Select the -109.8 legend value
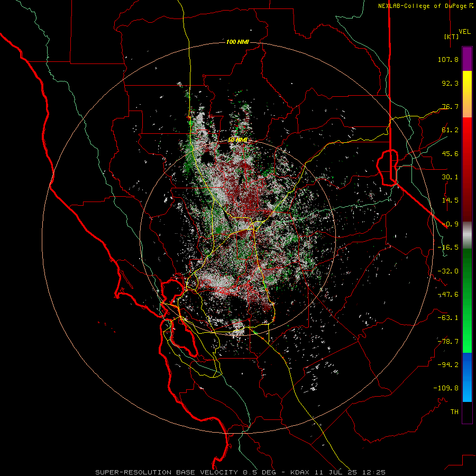 click(446, 388)
